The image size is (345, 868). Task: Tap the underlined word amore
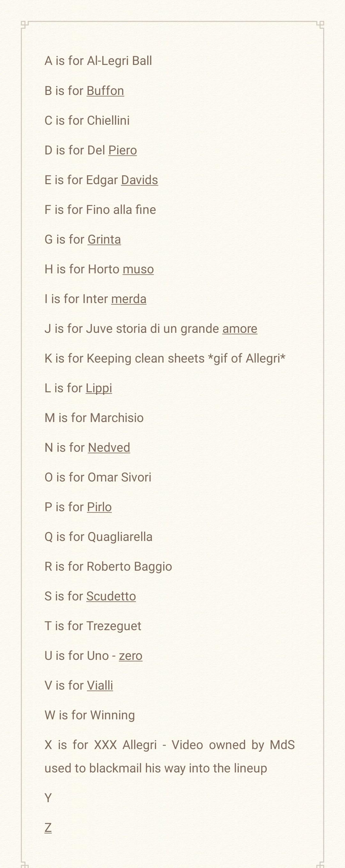pos(240,329)
